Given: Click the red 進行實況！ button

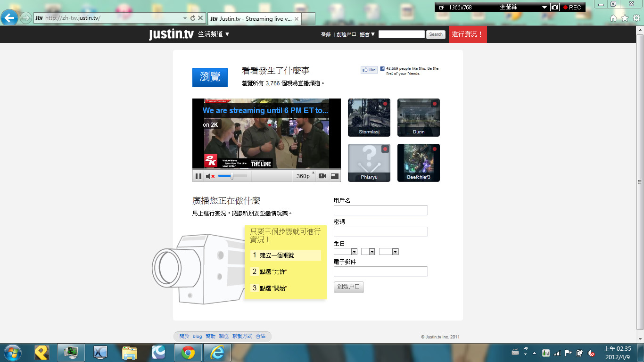Looking at the screenshot, I should pos(468,34).
